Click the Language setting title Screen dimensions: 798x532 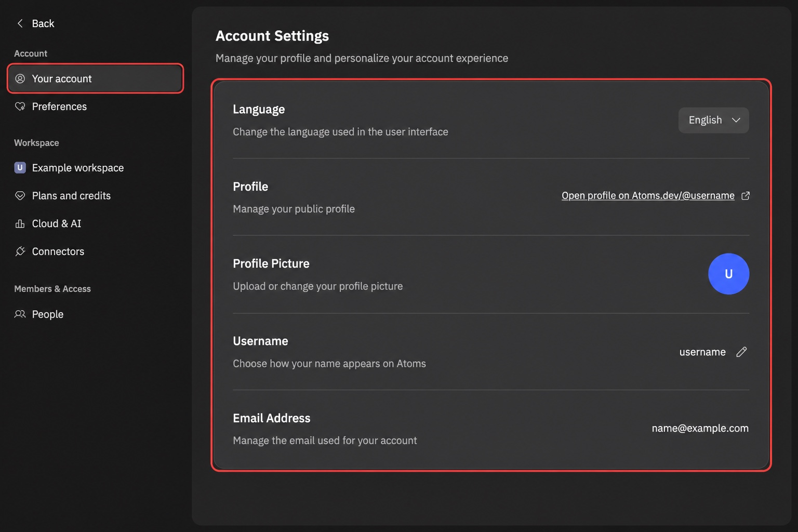pyautogui.click(x=259, y=109)
